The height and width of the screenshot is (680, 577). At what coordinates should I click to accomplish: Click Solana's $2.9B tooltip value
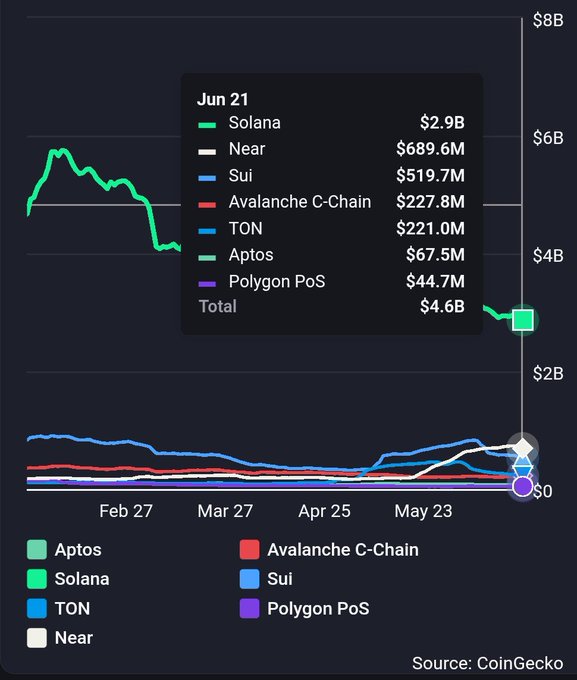click(442, 122)
